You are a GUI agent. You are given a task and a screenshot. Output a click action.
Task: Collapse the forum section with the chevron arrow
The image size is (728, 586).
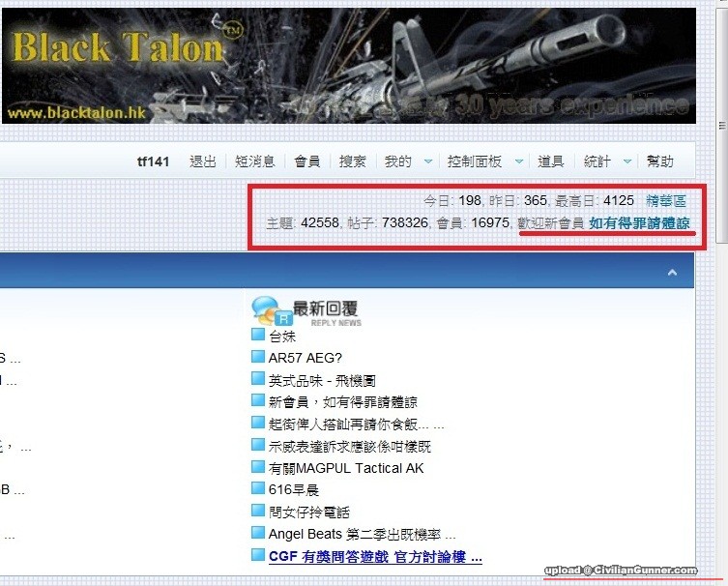672,274
